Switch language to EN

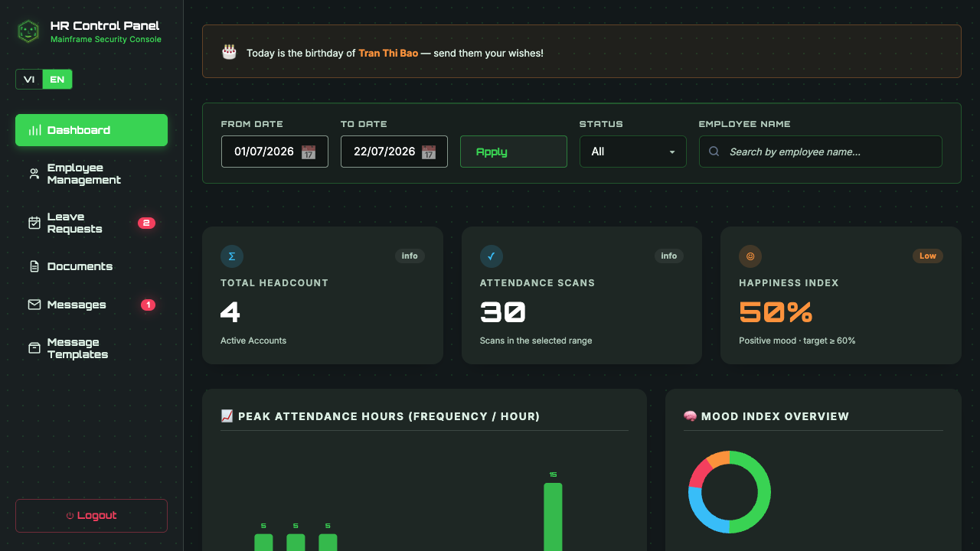coord(57,80)
